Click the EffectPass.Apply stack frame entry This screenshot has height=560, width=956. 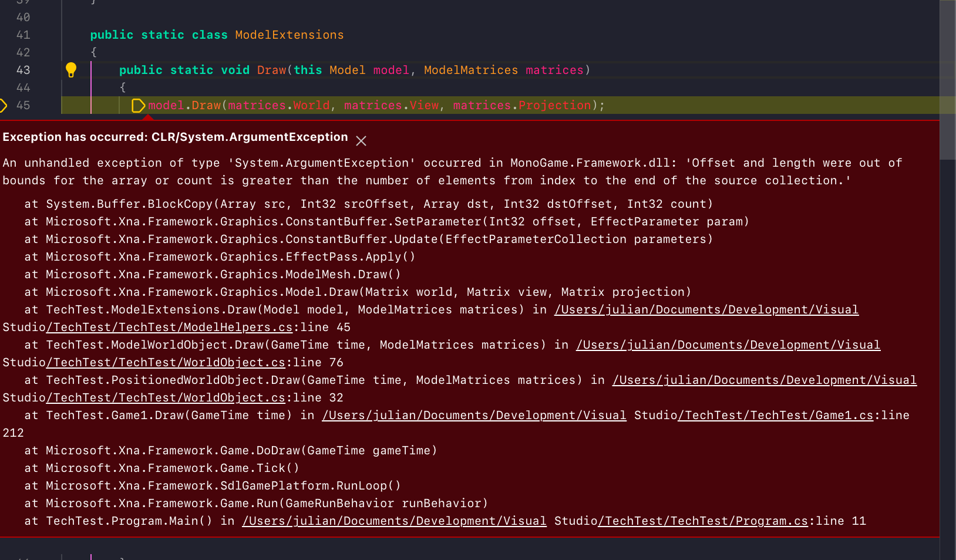(219, 257)
